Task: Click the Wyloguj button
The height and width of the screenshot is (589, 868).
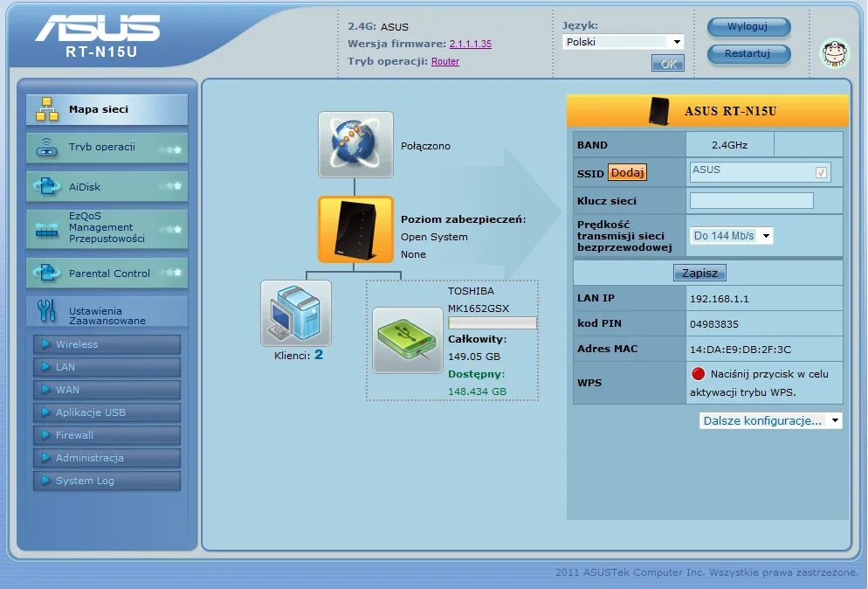Action: pyautogui.click(x=749, y=26)
